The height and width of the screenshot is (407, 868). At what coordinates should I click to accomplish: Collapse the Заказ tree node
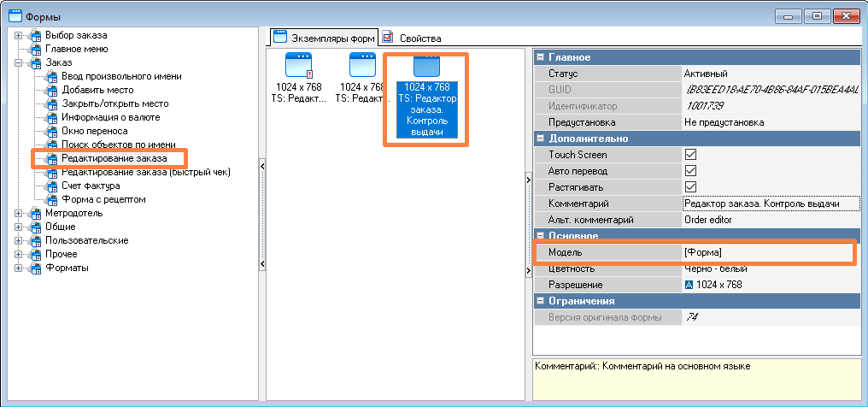pyautogui.click(x=20, y=62)
